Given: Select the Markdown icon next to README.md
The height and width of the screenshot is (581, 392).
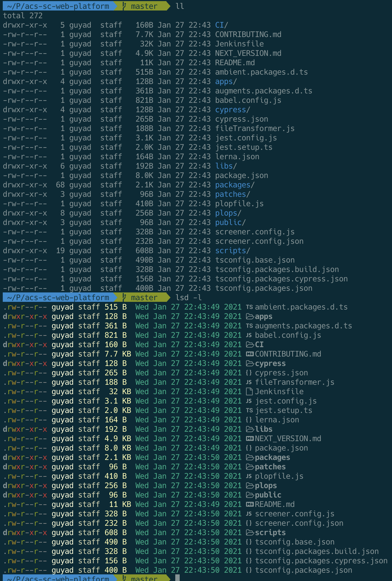Looking at the screenshot, I should (250, 504).
